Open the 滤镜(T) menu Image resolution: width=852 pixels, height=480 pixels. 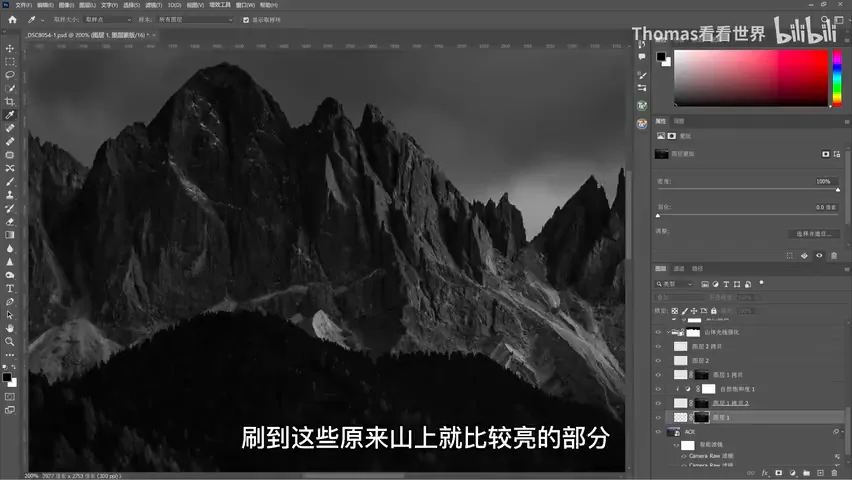tap(154, 5)
